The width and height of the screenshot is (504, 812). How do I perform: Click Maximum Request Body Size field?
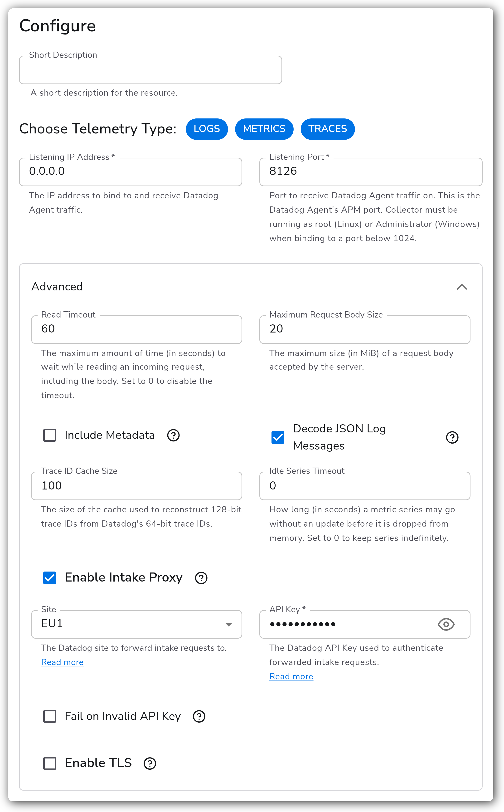pos(365,329)
